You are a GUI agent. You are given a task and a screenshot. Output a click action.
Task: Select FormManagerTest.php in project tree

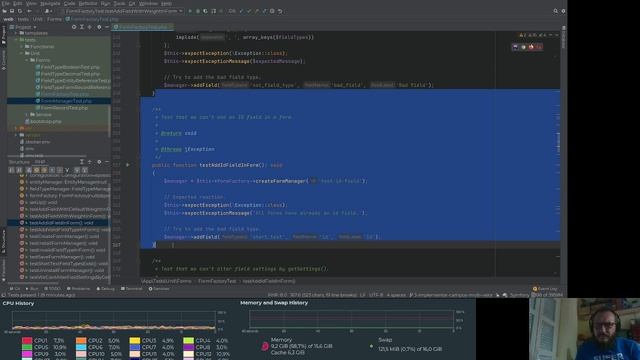coord(66,101)
